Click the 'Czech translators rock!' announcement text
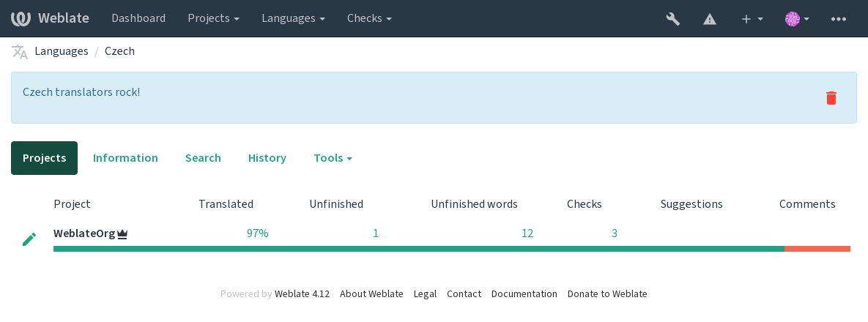 (x=81, y=91)
